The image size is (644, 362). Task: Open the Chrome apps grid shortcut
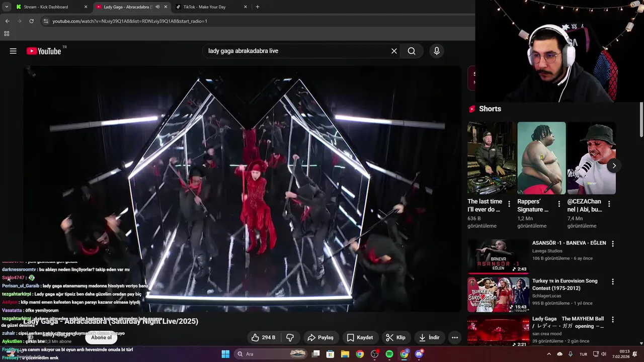(x=7, y=34)
